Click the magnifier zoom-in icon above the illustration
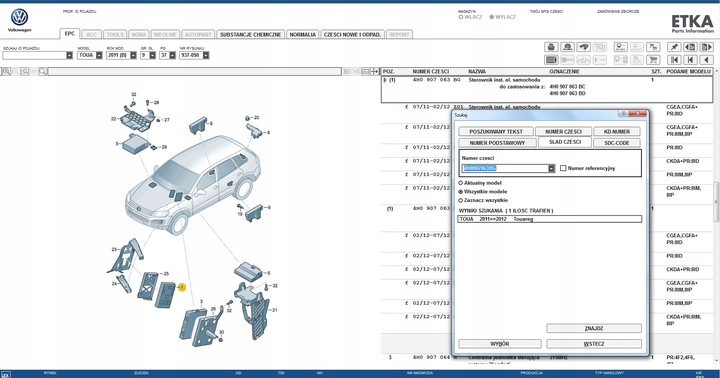This screenshot has width=720, height=378. coord(6,72)
